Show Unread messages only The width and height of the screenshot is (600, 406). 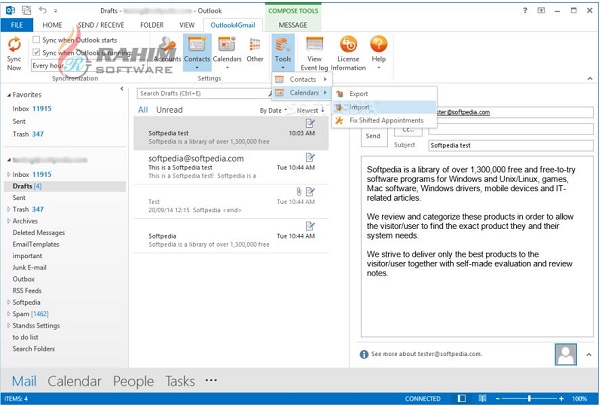(169, 110)
